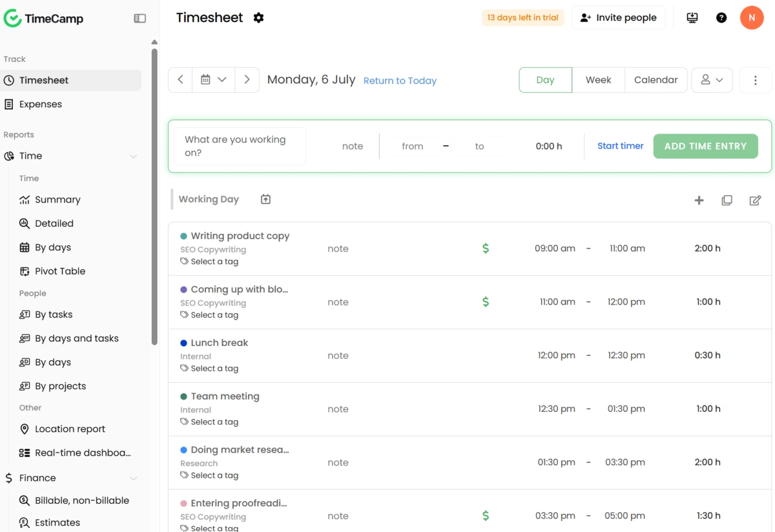Click the to time field in entry bar
775x532 pixels.
(479, 147)
